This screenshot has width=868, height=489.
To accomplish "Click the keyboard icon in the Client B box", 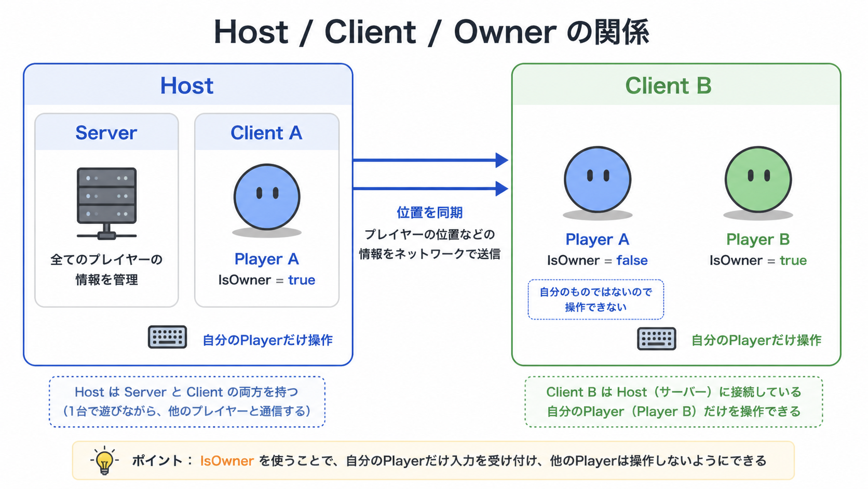I will click(657, 339).
